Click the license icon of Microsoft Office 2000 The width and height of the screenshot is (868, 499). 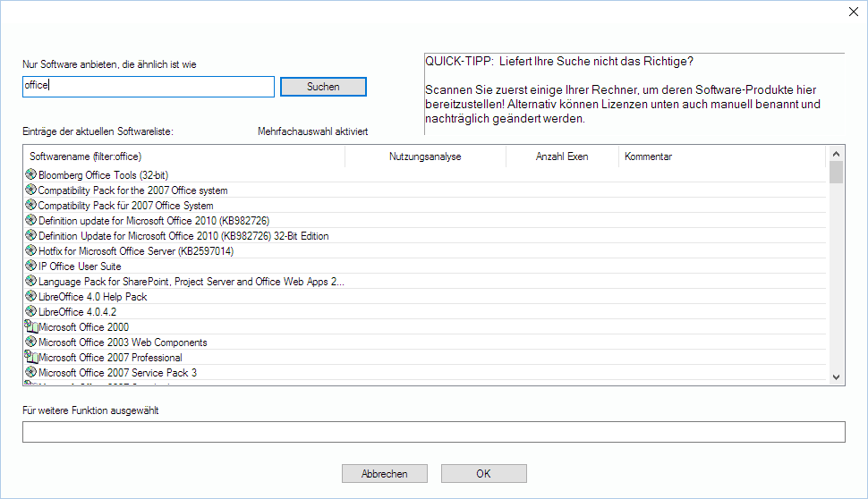(x=31, y=326)
